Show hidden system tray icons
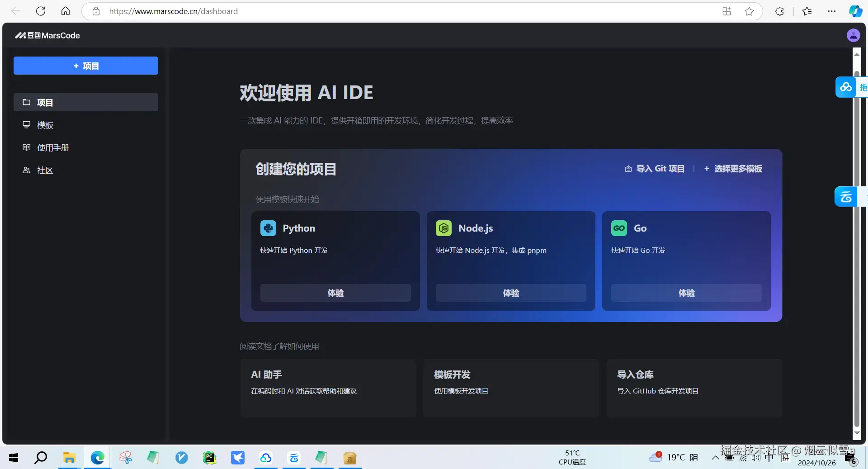 [x=715, y=458]
